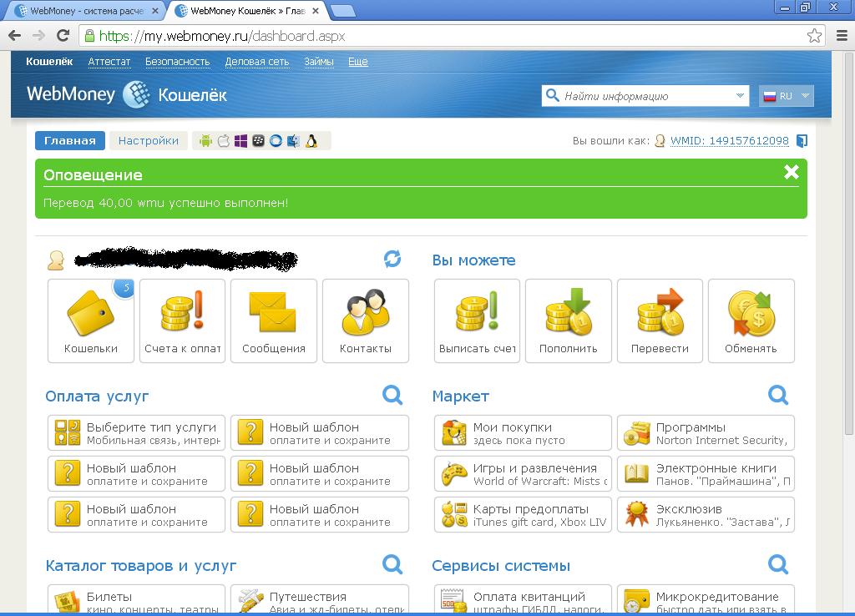The width and height of the screenshot is (855, 616).
Task: Click the Оплата услуг heading link
Action: point(97,396)
